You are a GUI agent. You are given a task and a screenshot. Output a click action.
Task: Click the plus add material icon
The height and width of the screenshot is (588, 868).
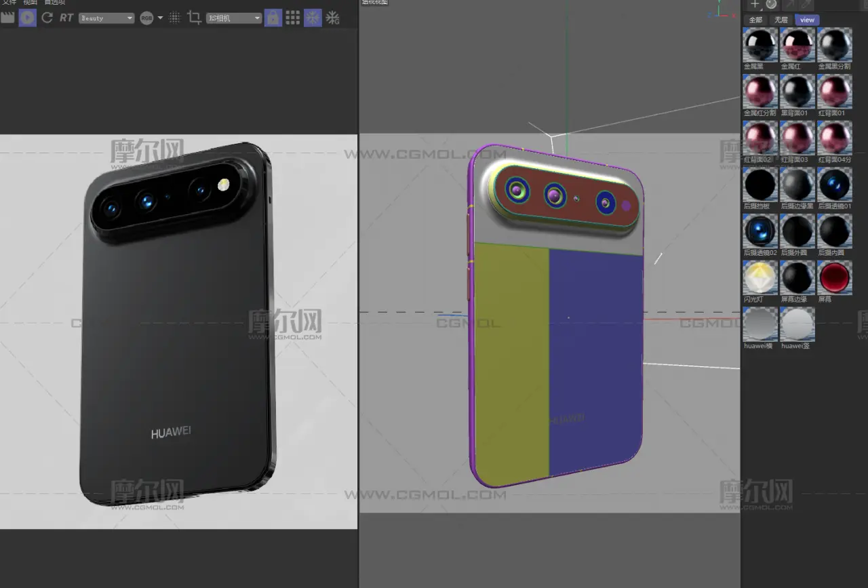tap(755, 4)
